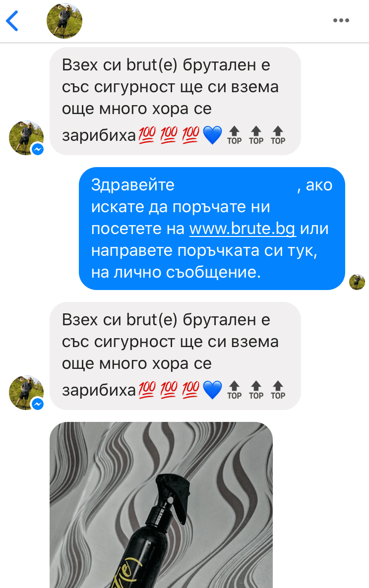Click the last TOP arrow emoji in first message
This screenshot has height=588, width=369.
[278, 135]
